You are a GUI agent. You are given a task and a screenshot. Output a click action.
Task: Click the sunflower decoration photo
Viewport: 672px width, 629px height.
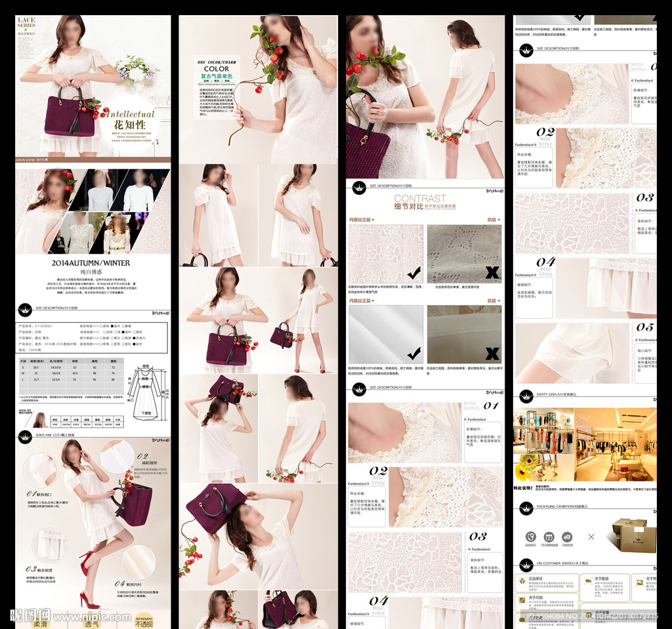click(x=543, y=468)
